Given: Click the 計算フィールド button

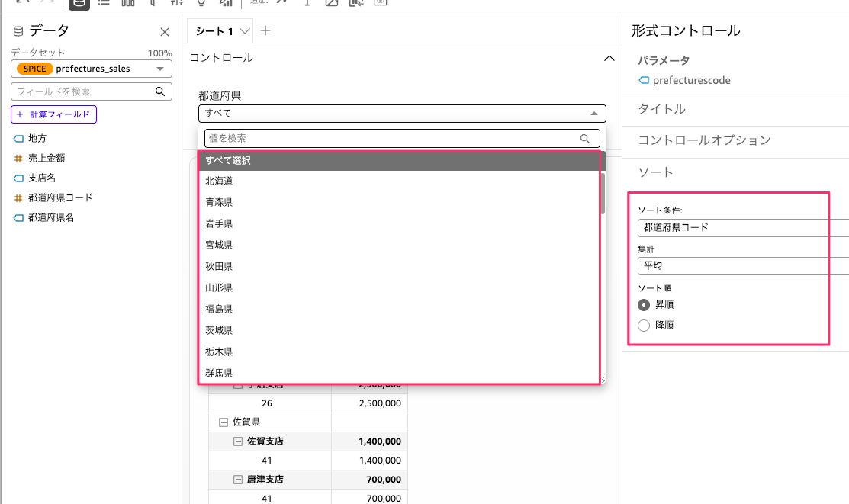Looking at the screenshot, I should [53, 114].
